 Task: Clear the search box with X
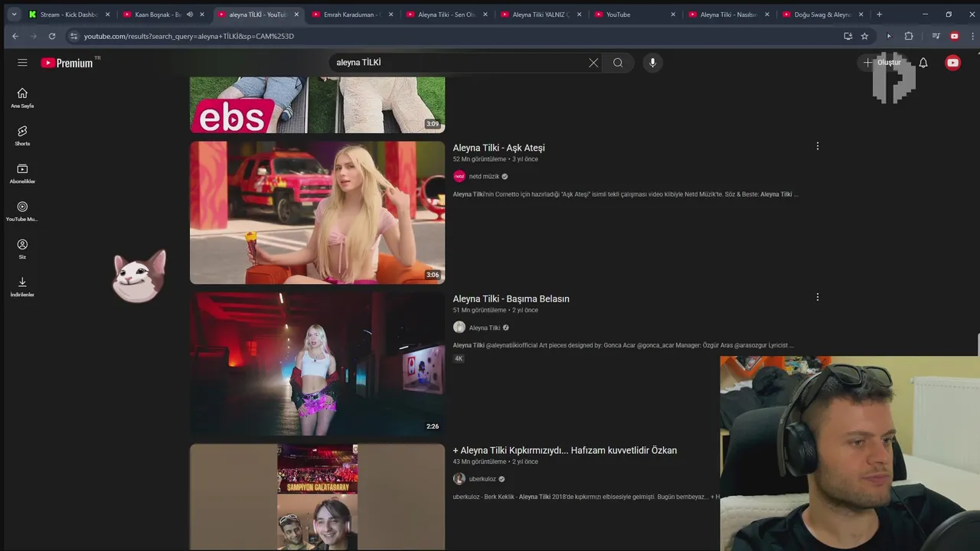(x=593, y=63)
